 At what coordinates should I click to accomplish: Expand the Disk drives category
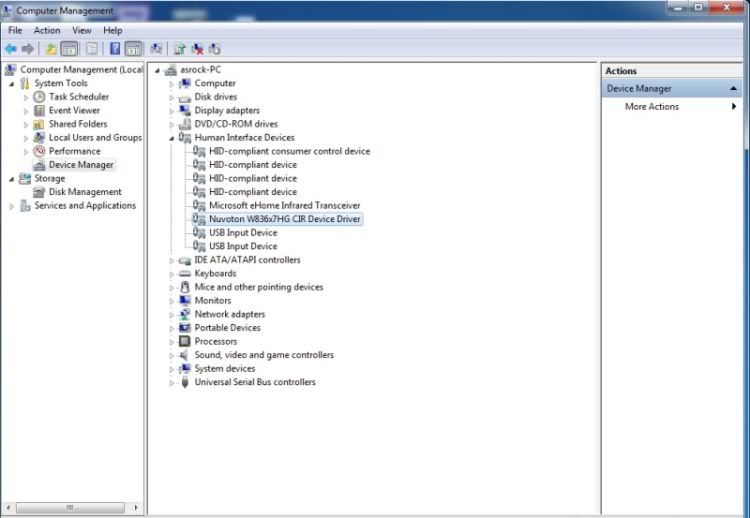[172, 98]
